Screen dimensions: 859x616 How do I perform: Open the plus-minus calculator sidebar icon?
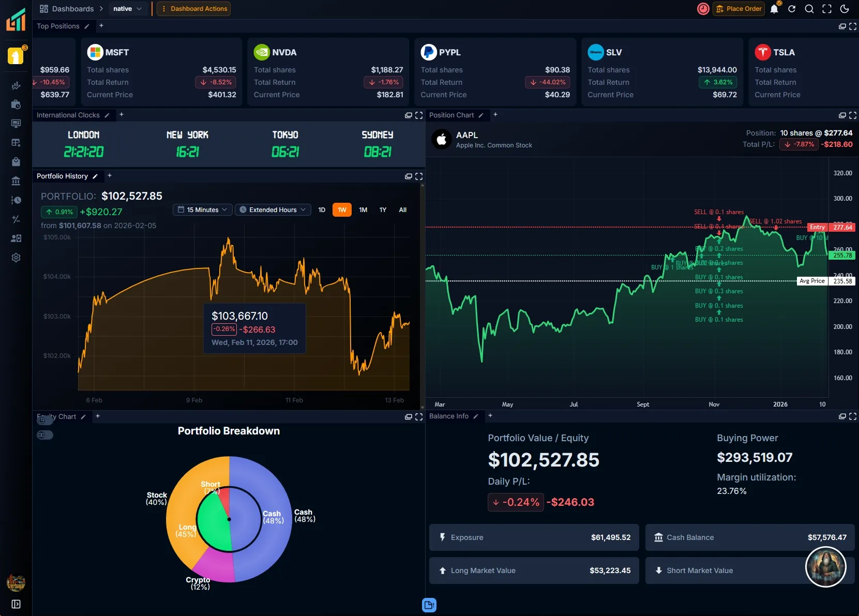tap(16, 219)
